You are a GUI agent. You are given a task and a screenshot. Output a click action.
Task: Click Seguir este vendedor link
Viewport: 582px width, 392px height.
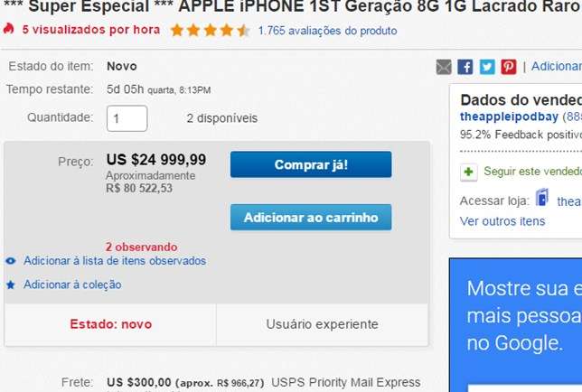pos(532,172)
